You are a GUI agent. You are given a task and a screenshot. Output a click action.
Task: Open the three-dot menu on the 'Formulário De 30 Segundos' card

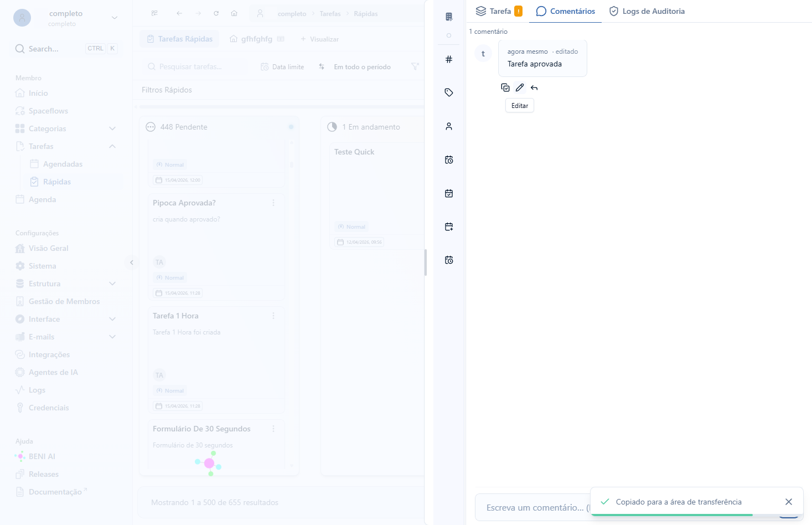(273, 429)
